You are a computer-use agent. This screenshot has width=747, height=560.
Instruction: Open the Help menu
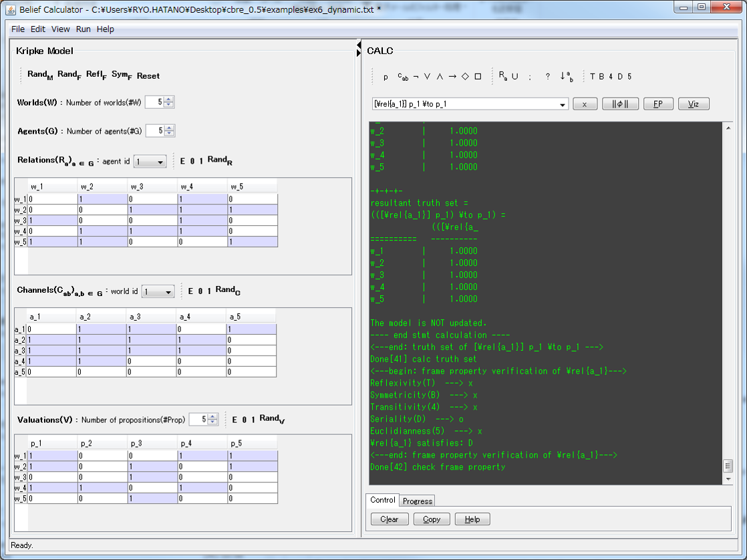pyautogui.click(x=106, y=29)
